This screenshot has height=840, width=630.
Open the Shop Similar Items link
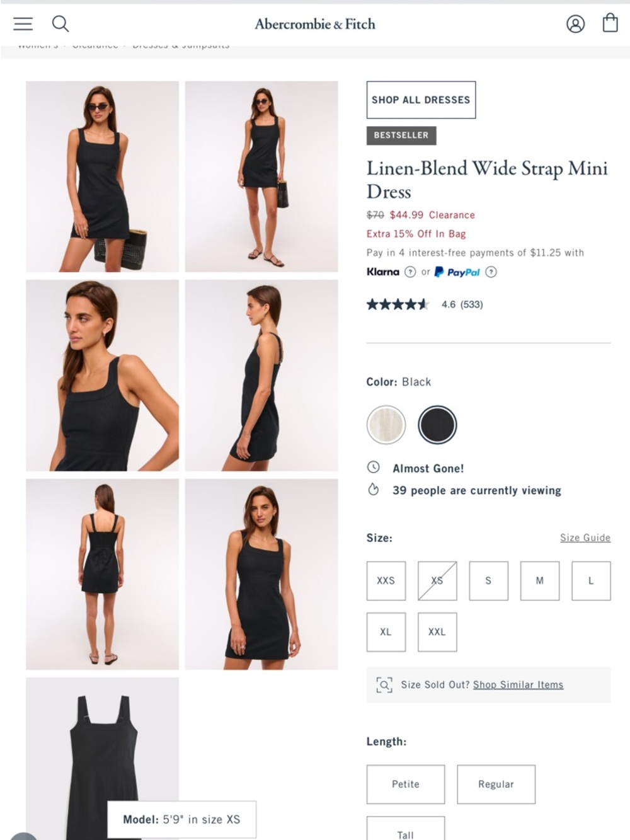click(x=517, y=684)
